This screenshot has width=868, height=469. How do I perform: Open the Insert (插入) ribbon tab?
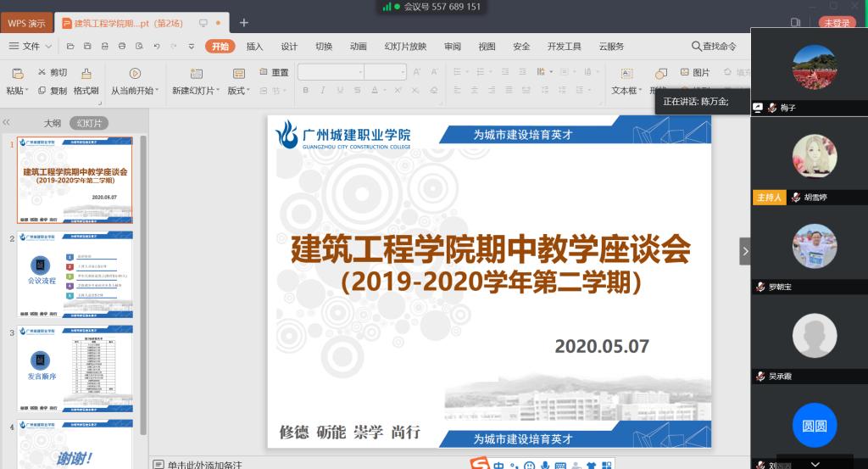pyautogui.click(x=254, y=47)
